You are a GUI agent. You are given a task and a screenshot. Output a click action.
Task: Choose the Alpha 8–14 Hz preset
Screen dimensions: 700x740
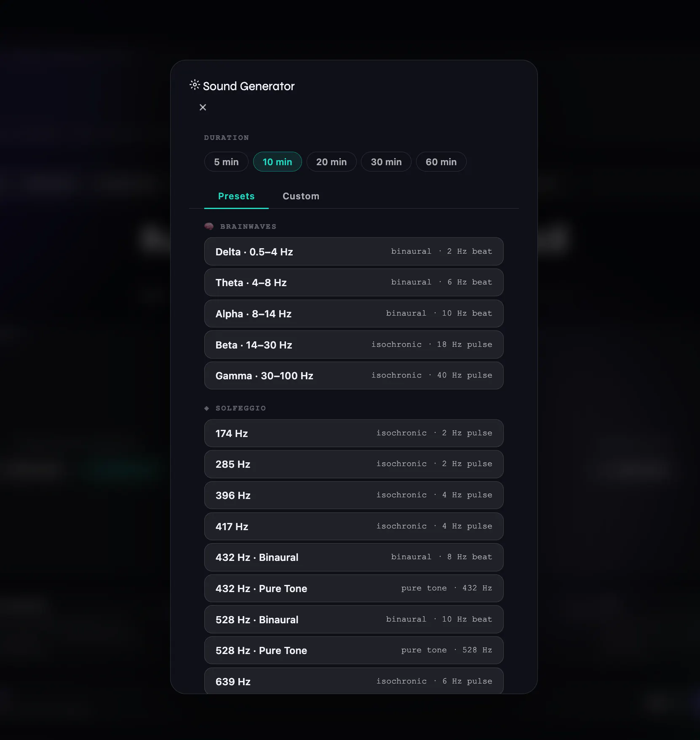354,314
